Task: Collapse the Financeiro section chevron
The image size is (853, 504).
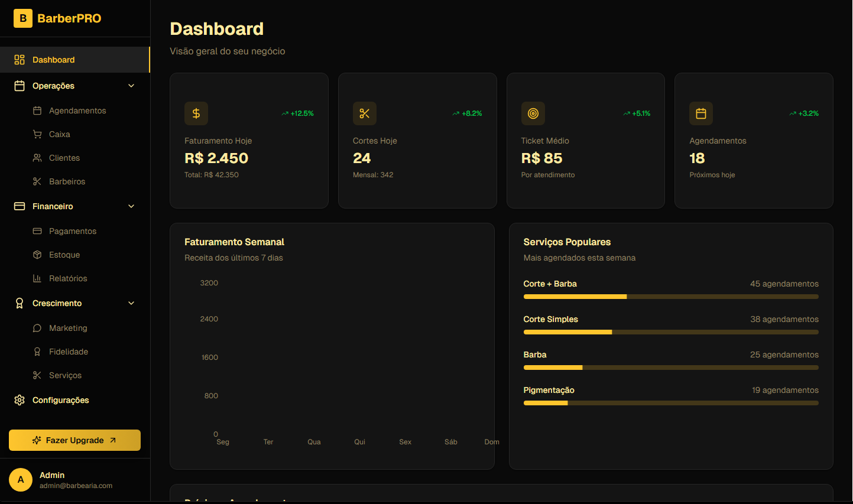Action: (x=131, y=206)
